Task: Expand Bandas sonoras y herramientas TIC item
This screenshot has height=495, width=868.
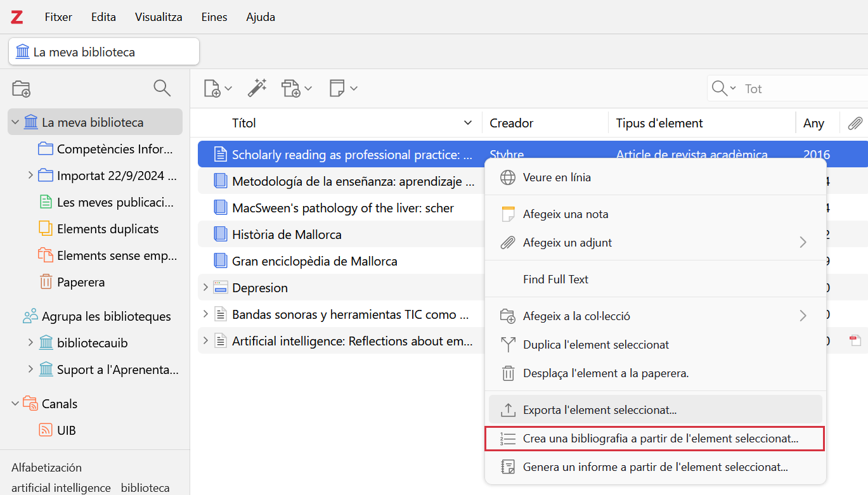Action: coord(205,314)
